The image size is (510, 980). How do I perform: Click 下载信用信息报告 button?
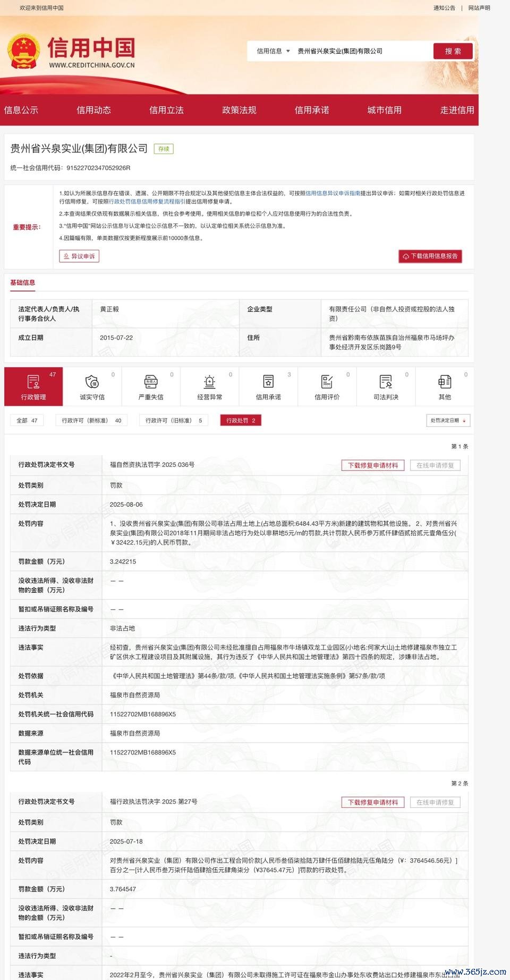pos(430,256)
